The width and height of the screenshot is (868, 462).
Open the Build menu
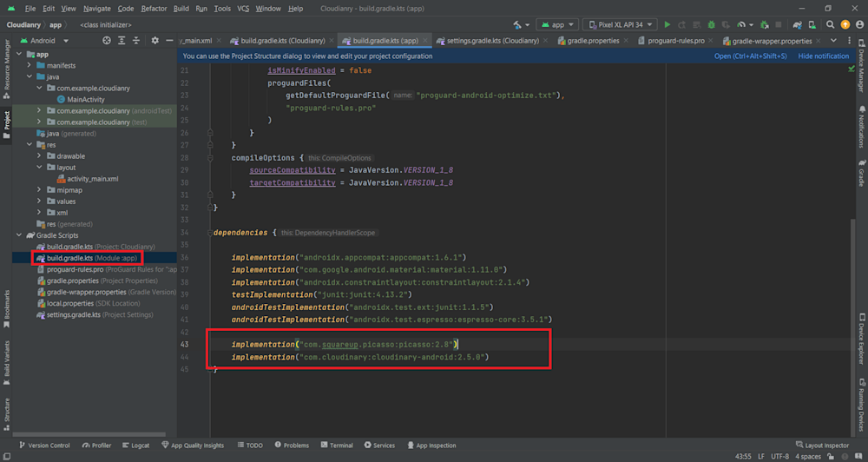181,9
